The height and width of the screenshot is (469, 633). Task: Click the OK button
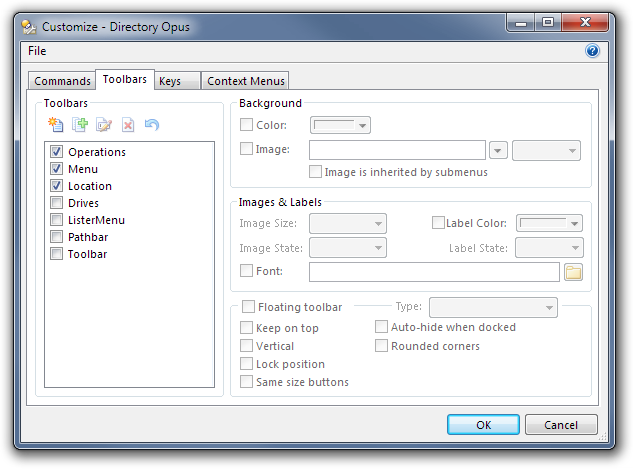[x=483, y=425]
